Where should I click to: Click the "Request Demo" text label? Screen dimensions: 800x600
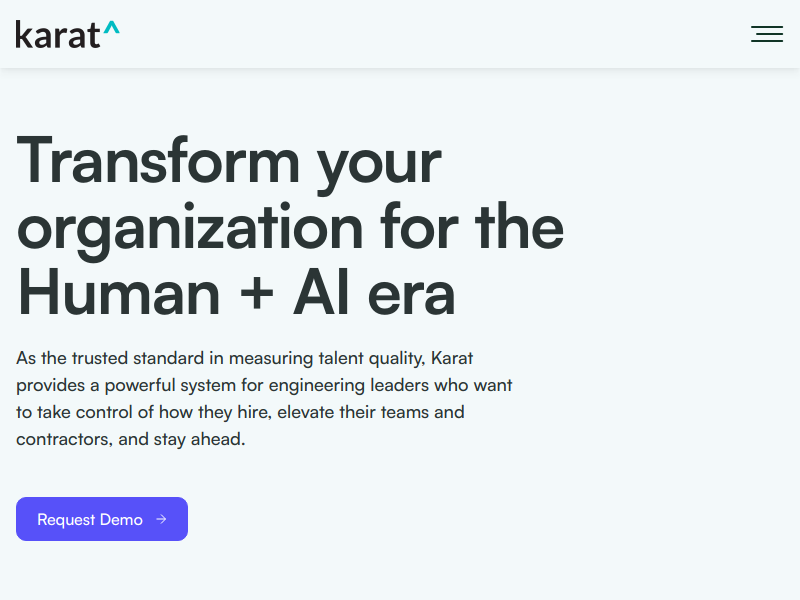point(90,520)
